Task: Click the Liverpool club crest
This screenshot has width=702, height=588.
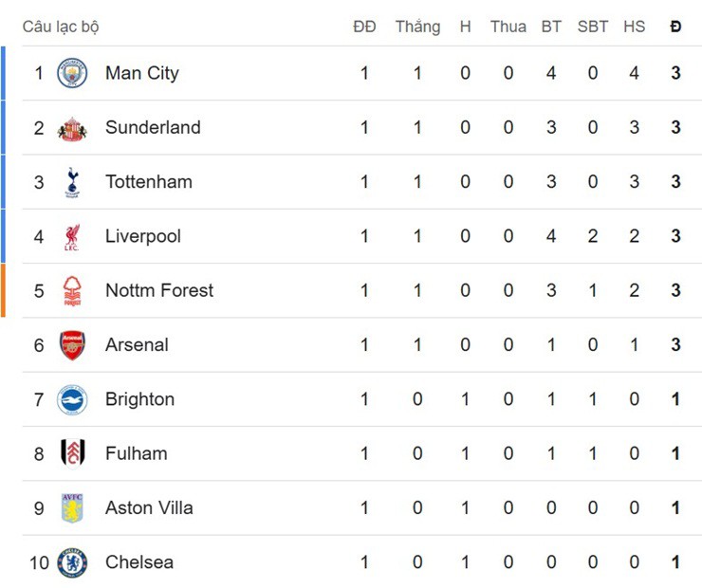Action: pos(72,236)
